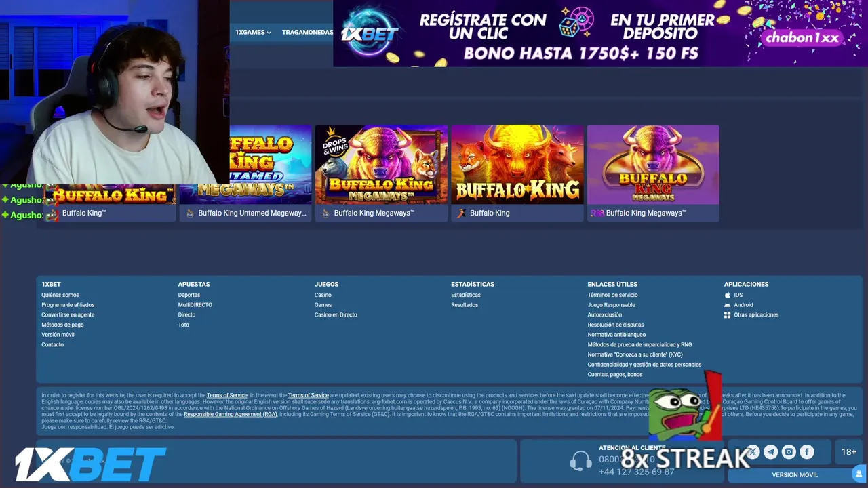Open the Autoexclusión link

point(604,314)
